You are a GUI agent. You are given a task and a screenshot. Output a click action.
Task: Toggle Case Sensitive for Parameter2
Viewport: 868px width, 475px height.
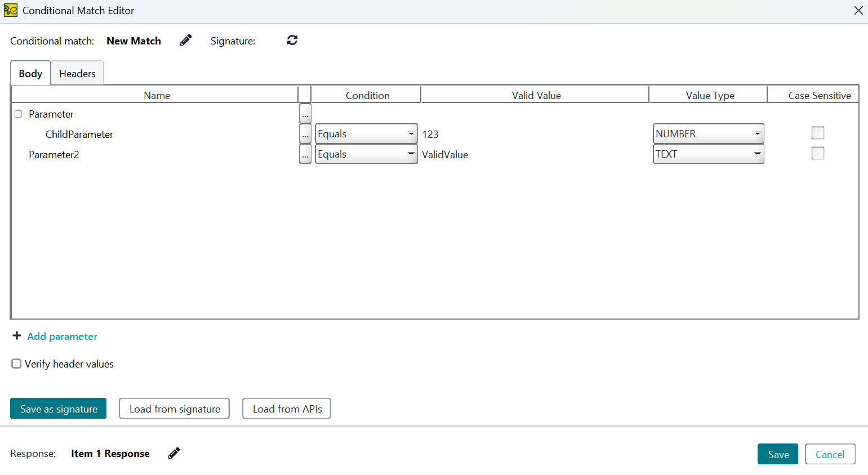pos(818,153)
